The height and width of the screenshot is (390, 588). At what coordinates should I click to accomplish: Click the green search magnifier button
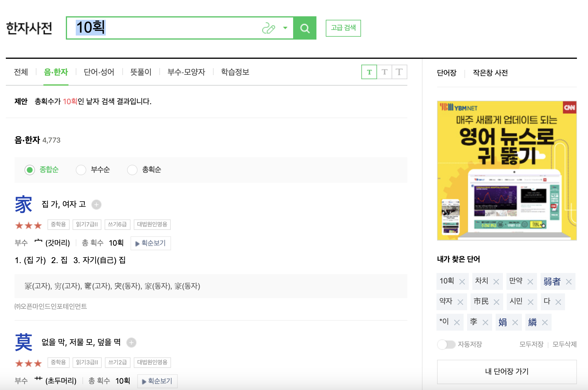pos(305,28)
